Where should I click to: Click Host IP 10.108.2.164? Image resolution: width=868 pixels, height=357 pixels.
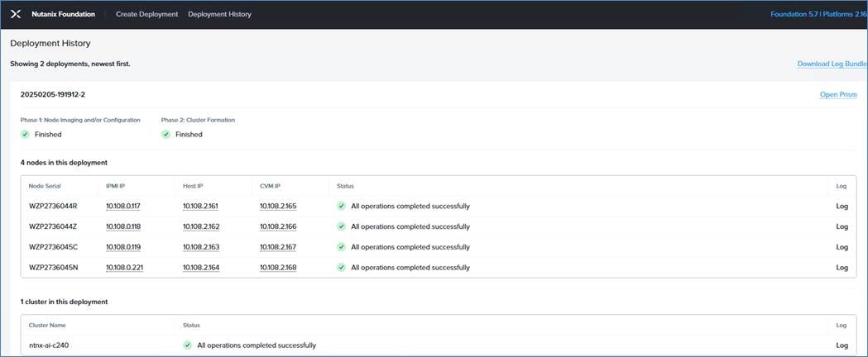pos(201,268)
